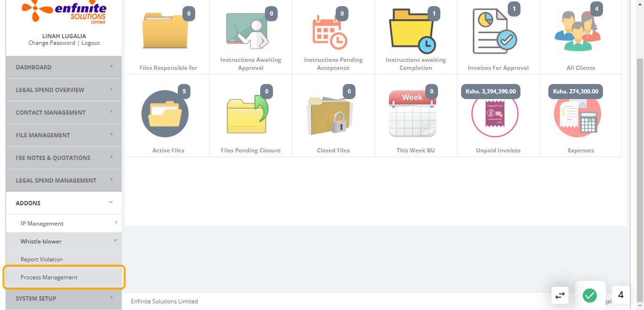Click the Unpaid Invoices label

[x=498, y=151]
